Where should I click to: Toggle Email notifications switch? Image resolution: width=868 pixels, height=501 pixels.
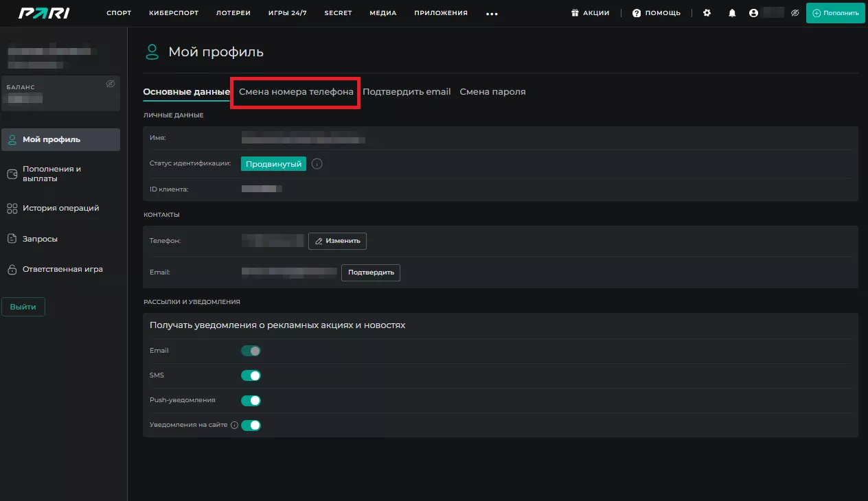click(251, 351)
